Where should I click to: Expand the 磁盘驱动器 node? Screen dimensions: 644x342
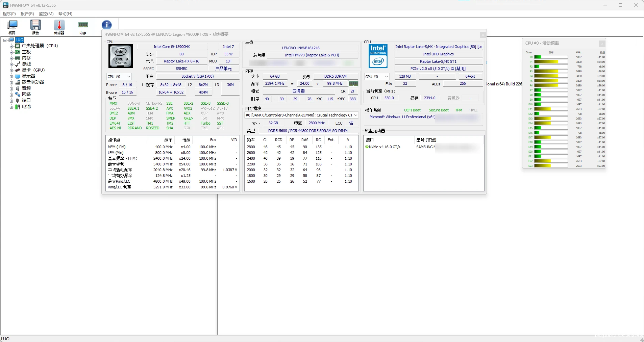pos(11,82)
